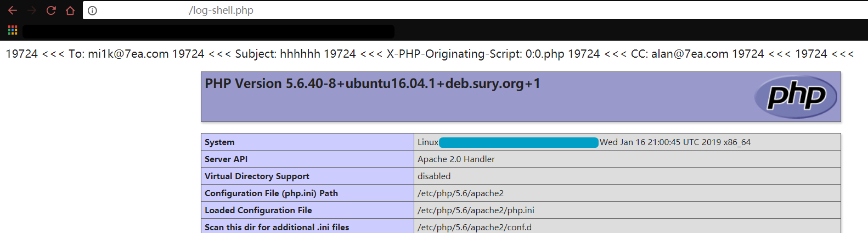This screenshot has height=233, width=868.
Task: Reload the log-shell.php page
Action: (51, 10)
